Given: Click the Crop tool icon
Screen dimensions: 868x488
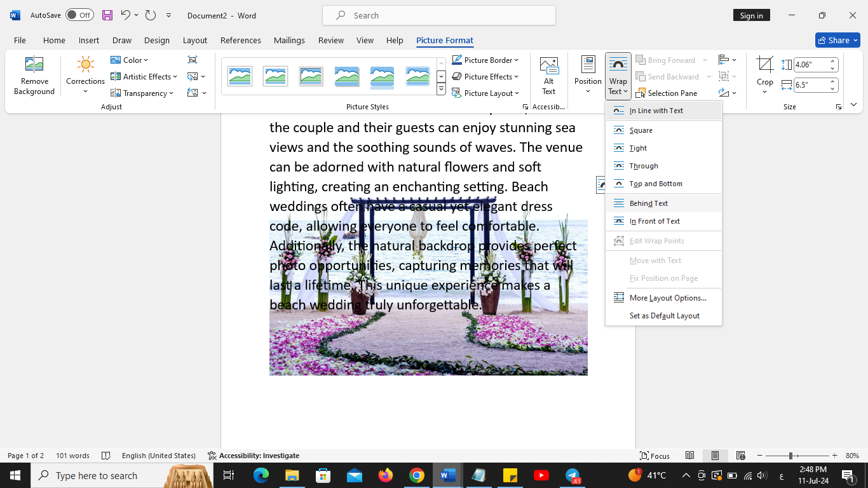Looking at the screenshot, I should 765,64.
